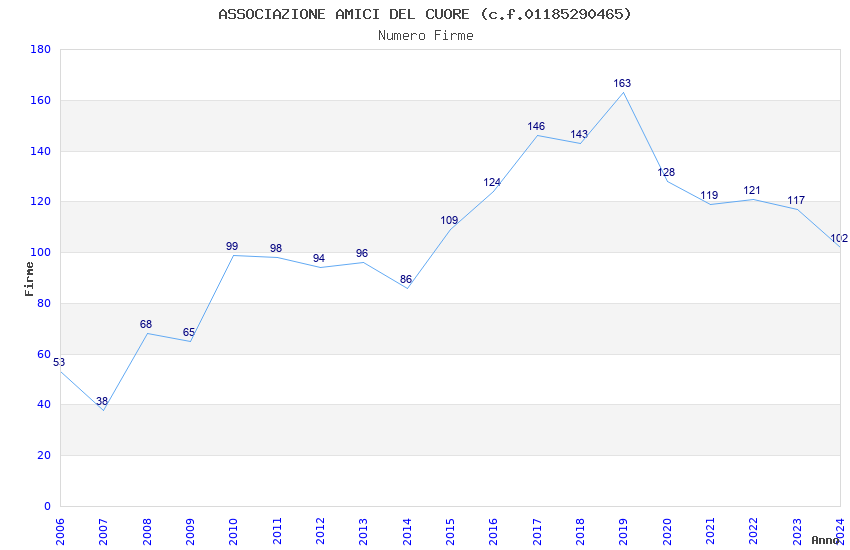Click the 2012 year tick label
The height and width of the screenshot is (550, 850).
(x=320, y=532)
